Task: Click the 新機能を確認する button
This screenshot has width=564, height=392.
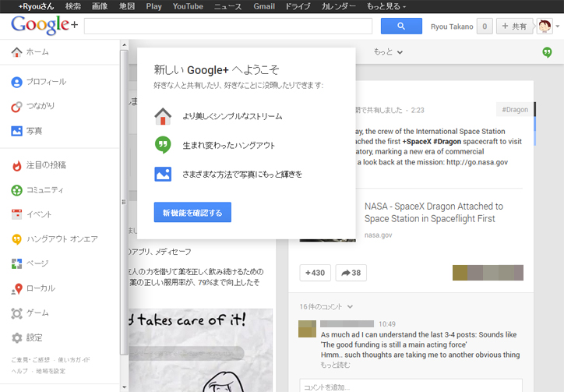Action: 192,213
